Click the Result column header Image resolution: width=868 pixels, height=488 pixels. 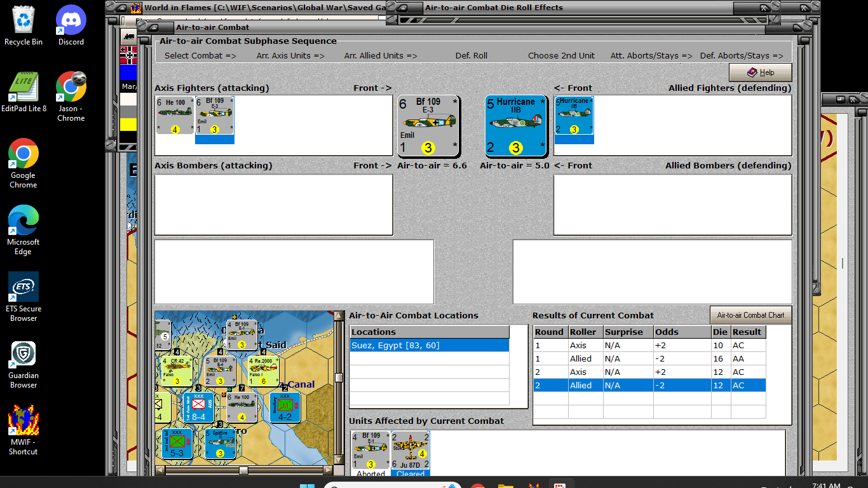pyautogui.click(x=747, y=332)
